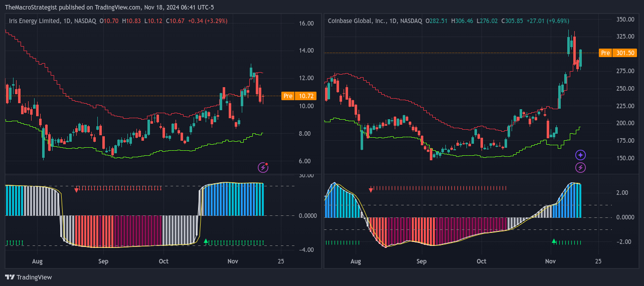Click Aug date on Coinbase time axis

coord(356,261)
